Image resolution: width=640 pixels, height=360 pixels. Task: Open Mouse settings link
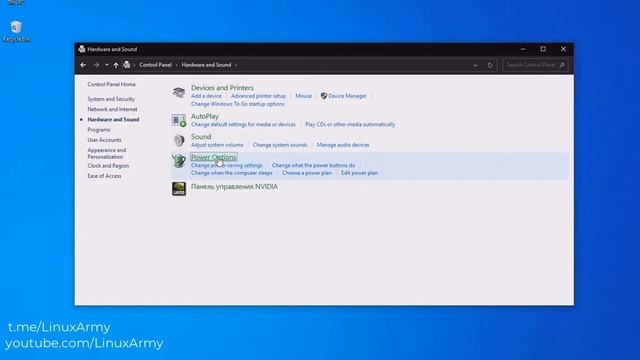pyautogui.click(x=303, y=96)
